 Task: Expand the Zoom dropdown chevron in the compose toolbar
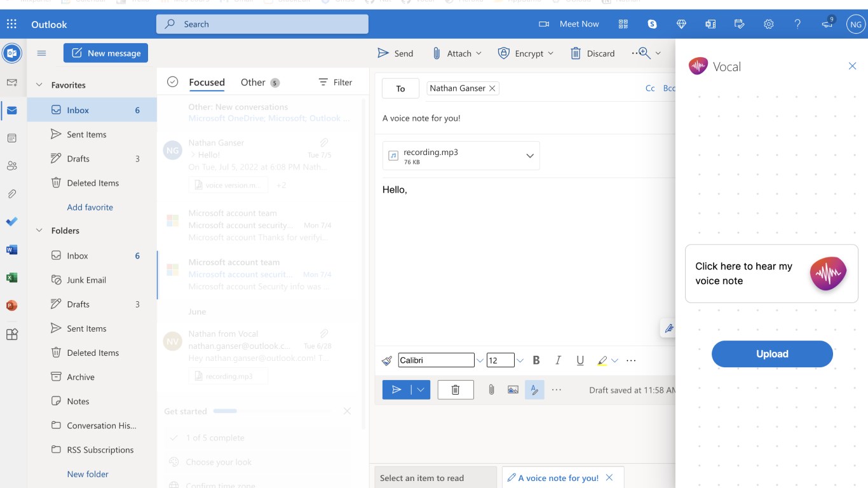tap(658, 53)
